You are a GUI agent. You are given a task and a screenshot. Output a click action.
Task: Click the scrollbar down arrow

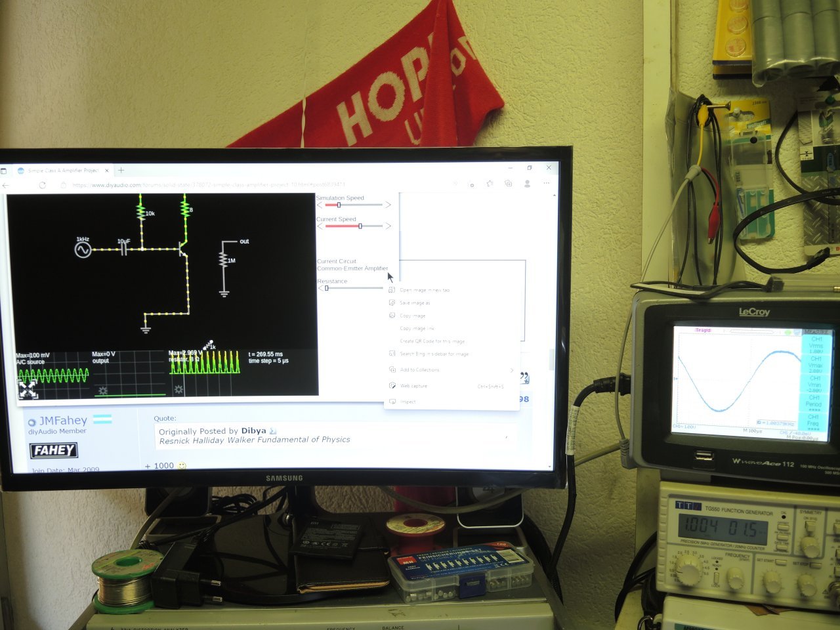(x=551, y=465)
